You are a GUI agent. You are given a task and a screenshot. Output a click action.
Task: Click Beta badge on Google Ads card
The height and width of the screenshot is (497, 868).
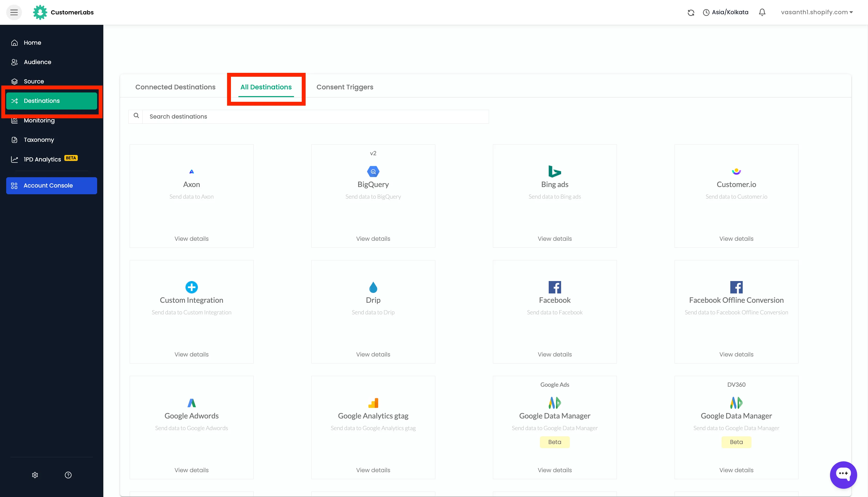[555, 442]
